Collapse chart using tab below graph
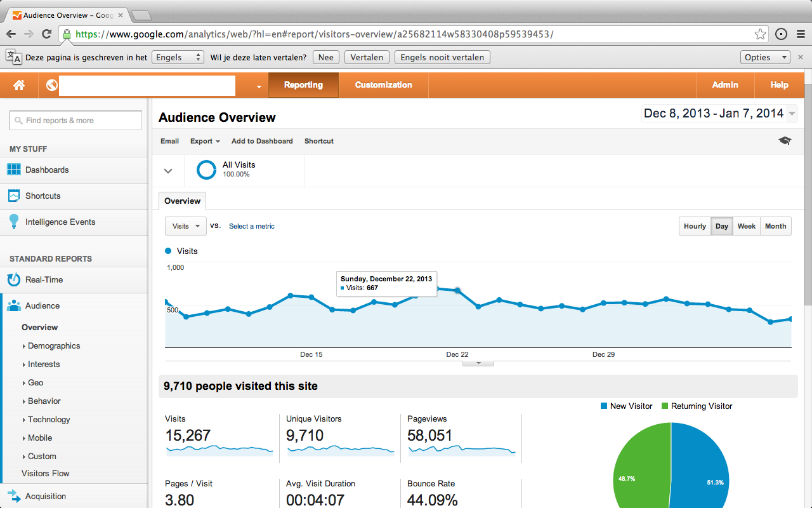 (x=478, y=363)
